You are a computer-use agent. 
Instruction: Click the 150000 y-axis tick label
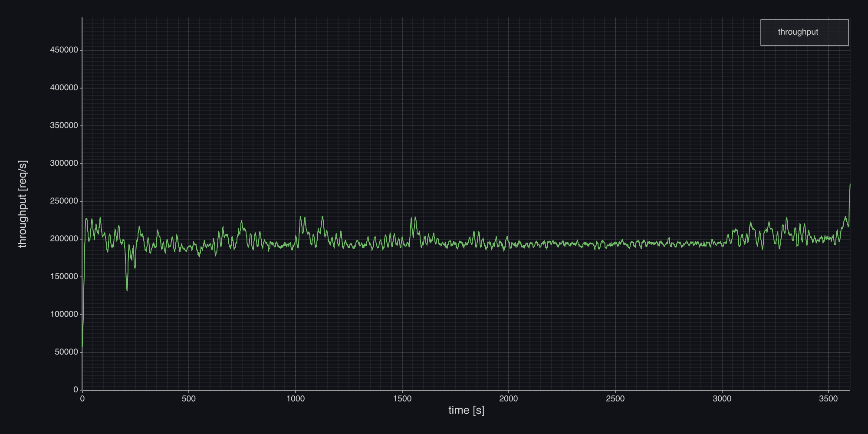point(64,276)
